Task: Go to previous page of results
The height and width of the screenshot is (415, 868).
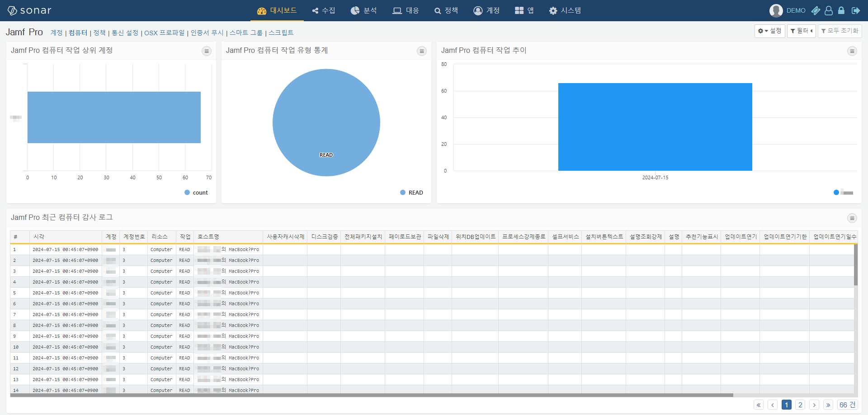Action: pyautogui.click(x=773, y=405)
